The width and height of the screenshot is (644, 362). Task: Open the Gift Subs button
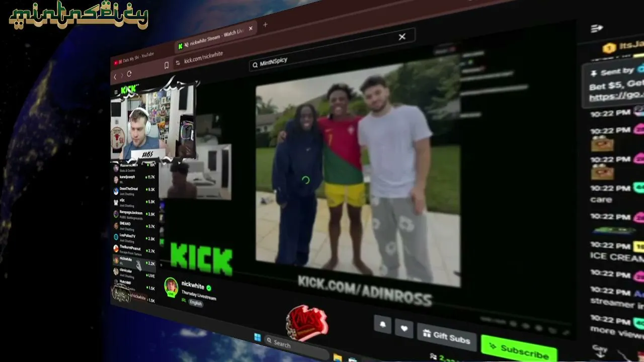[x=446, y=337]
